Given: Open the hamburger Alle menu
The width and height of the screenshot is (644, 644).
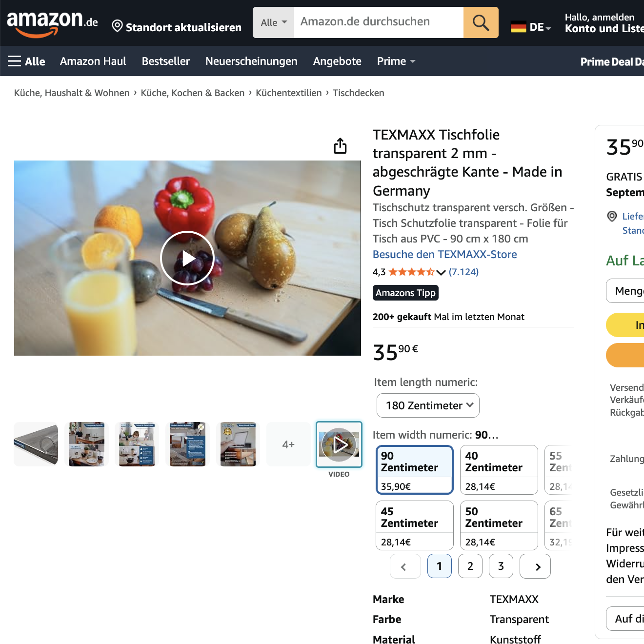Looking at the screenshot, I should (26, 61).
